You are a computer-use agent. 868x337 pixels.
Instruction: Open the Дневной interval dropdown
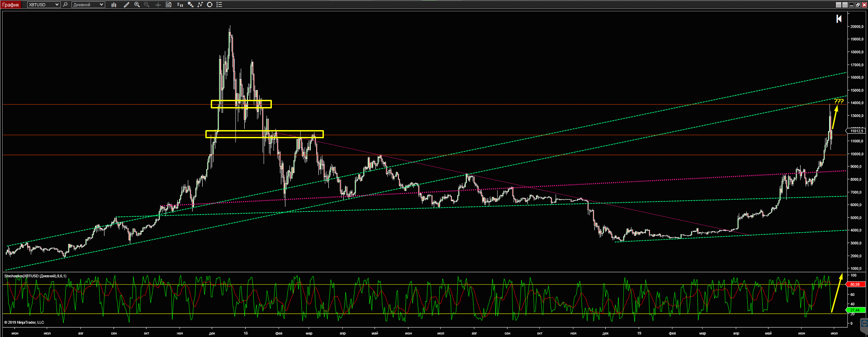(88, 5)
